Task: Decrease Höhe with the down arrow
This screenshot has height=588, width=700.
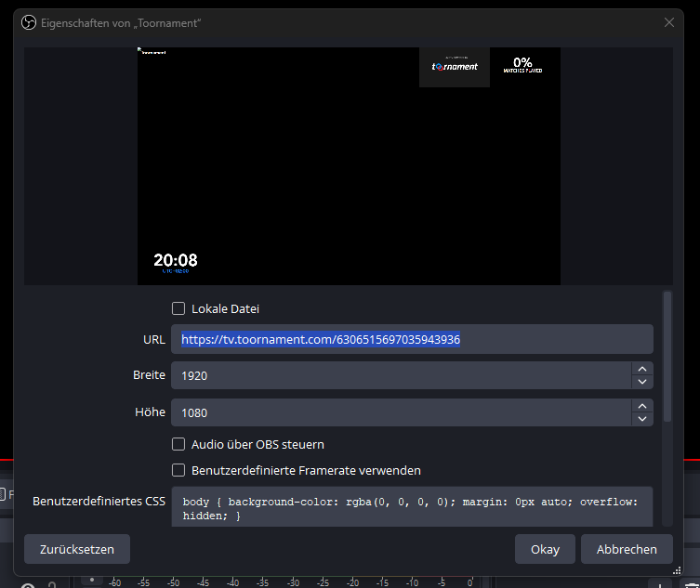Action: [641, 419]
